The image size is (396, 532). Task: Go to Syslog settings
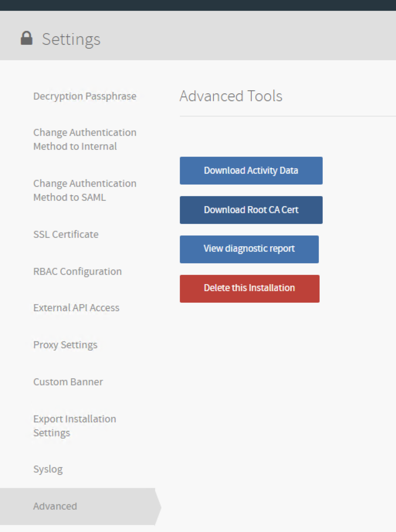pyautogui.click(x=48, y=469)
